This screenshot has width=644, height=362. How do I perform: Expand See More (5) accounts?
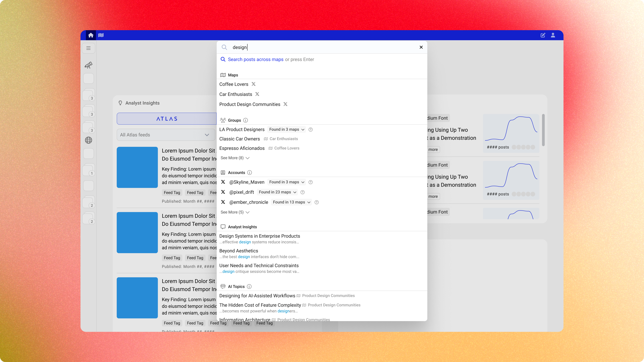point(235,212)
